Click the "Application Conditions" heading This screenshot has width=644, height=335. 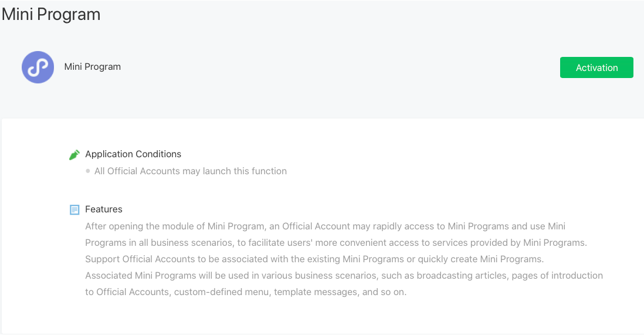click(x=133, y=154)
